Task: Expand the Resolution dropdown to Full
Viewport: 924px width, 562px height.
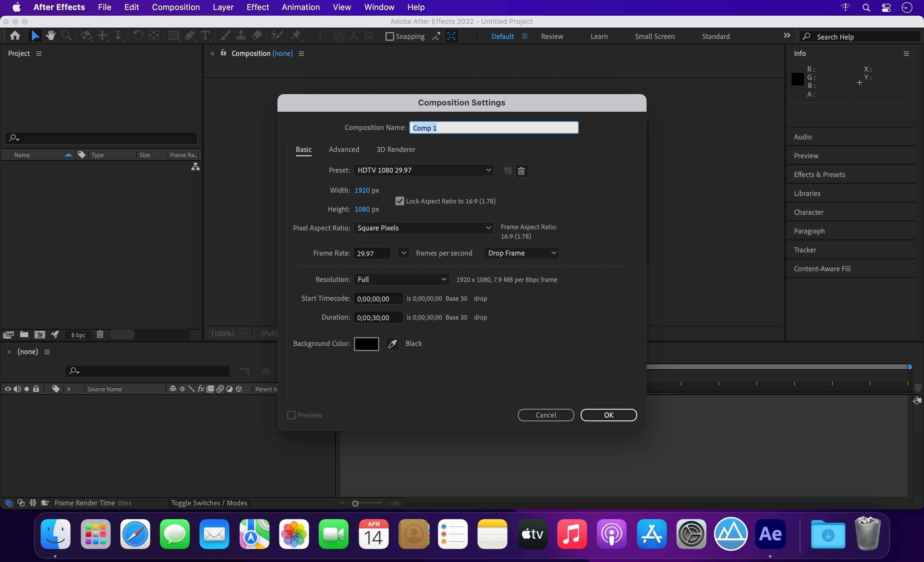Action: point(401,279)
